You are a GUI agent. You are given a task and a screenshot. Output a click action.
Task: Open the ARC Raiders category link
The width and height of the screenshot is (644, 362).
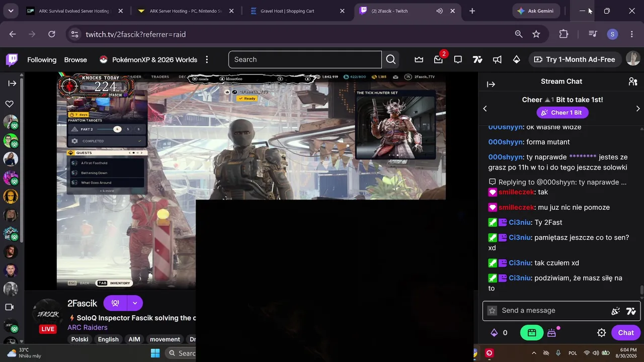(88, 327)
